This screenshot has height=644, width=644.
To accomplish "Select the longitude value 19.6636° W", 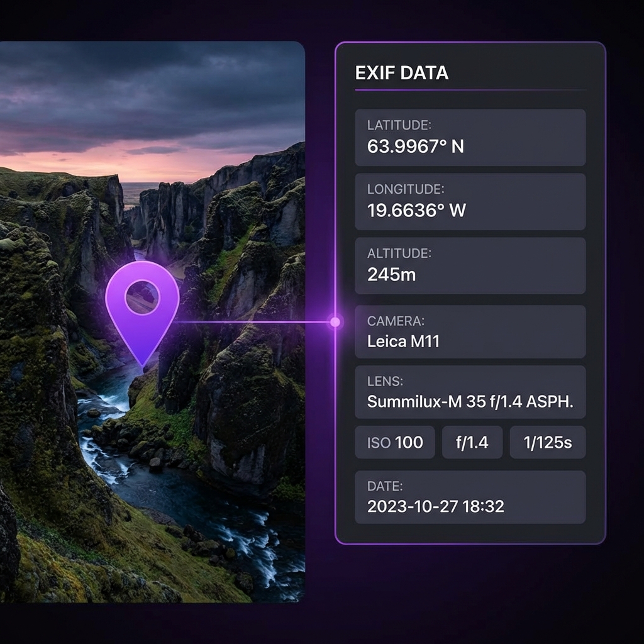I will pyautogui.click(x=416, y=210).
